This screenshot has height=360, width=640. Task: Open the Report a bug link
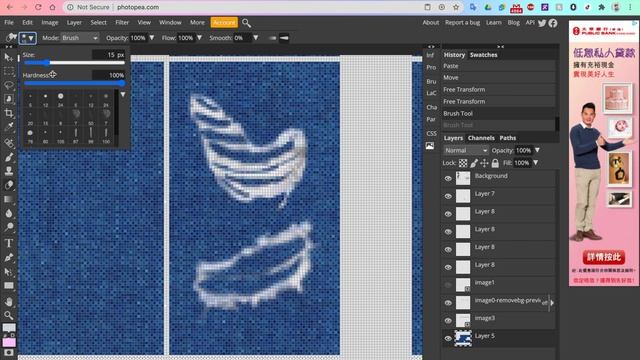462,22
